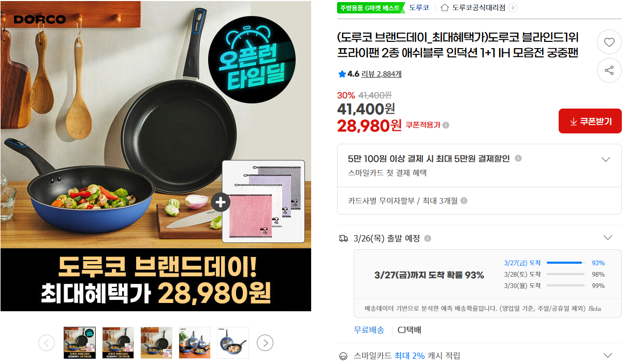The width and height of the screenshot is (627, 364).
Task: Click the 쿠폰받기 button
Action: point(590,122)
